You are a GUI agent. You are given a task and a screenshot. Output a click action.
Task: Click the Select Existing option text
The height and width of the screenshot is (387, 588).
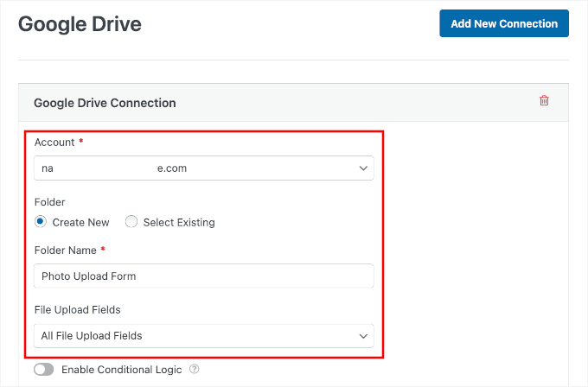[x=179, y=222]
